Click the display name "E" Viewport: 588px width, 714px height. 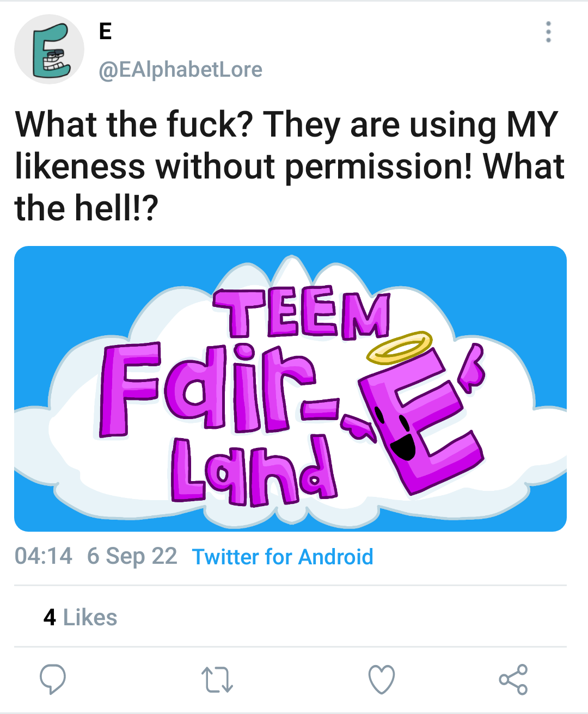106,32
